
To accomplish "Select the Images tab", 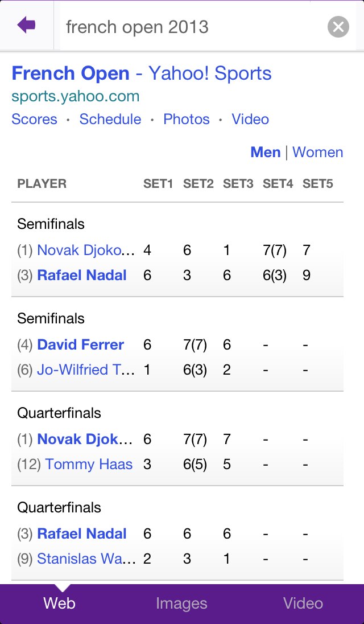I will tap(181, 604).
